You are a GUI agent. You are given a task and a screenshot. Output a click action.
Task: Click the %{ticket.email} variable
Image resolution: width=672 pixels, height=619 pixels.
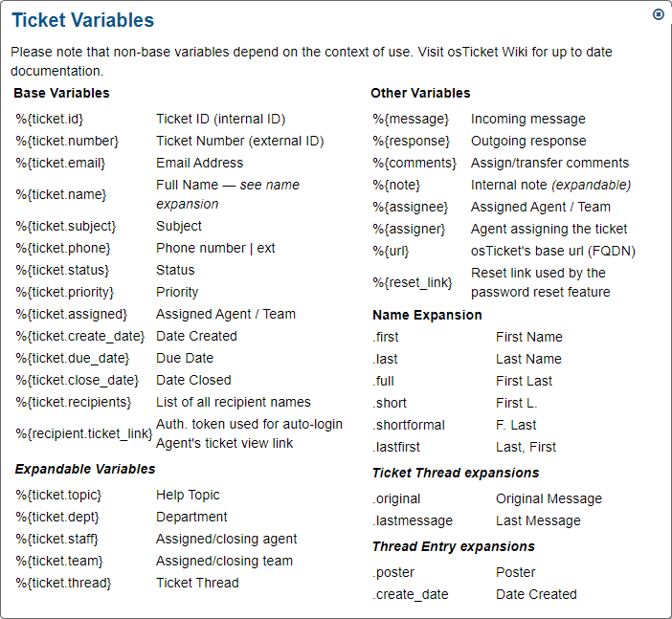point(60,163)
